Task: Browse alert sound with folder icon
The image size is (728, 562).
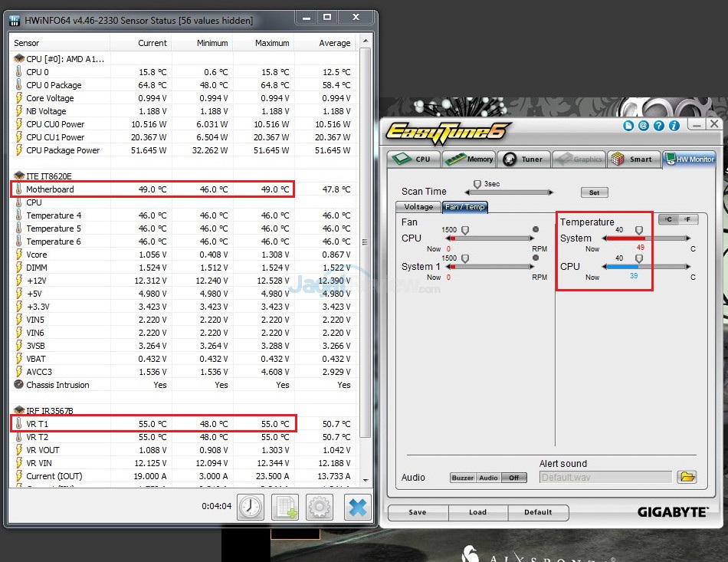Action: pyautogui.click(x=687, y=477)
